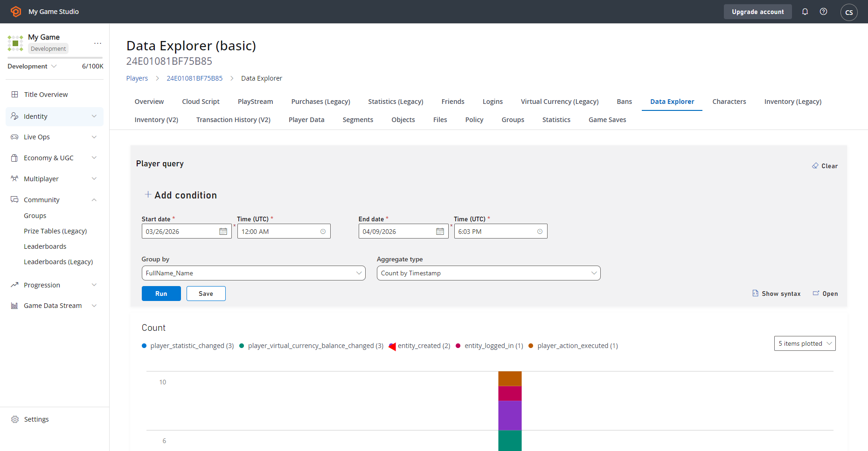The height and width of the screenshot is (451, 868).
Task: Open the CS account avatar
Action: [849, 12]
